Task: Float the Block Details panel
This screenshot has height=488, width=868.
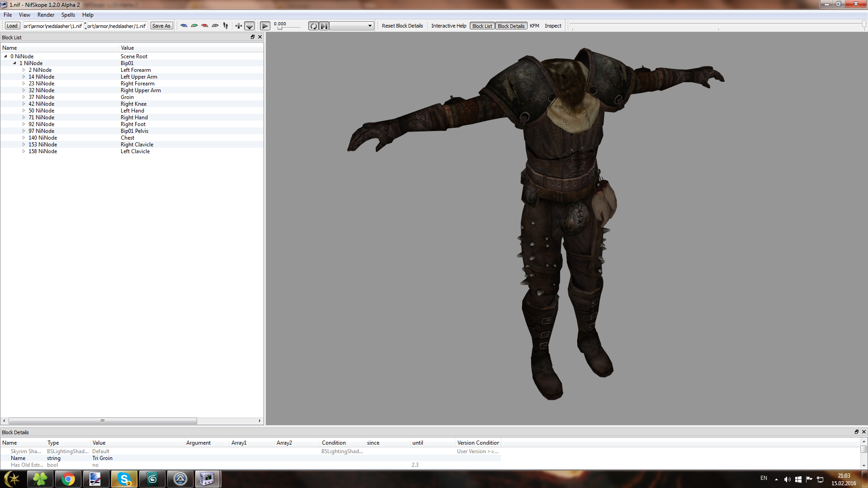Action: tap(856, 432)
